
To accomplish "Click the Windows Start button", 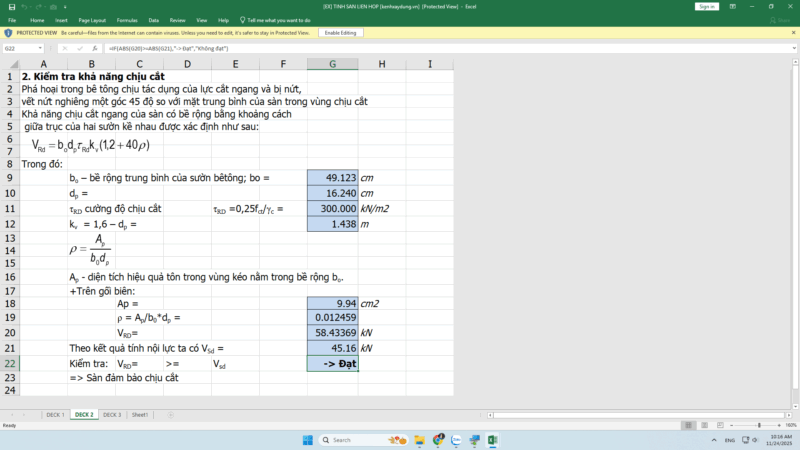I will pyautogui.click(x=310, y=440).
